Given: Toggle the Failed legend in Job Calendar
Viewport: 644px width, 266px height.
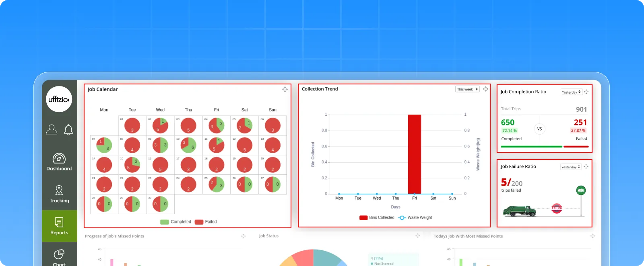Looking at the screenshot, I should click(x=206, y=222).
